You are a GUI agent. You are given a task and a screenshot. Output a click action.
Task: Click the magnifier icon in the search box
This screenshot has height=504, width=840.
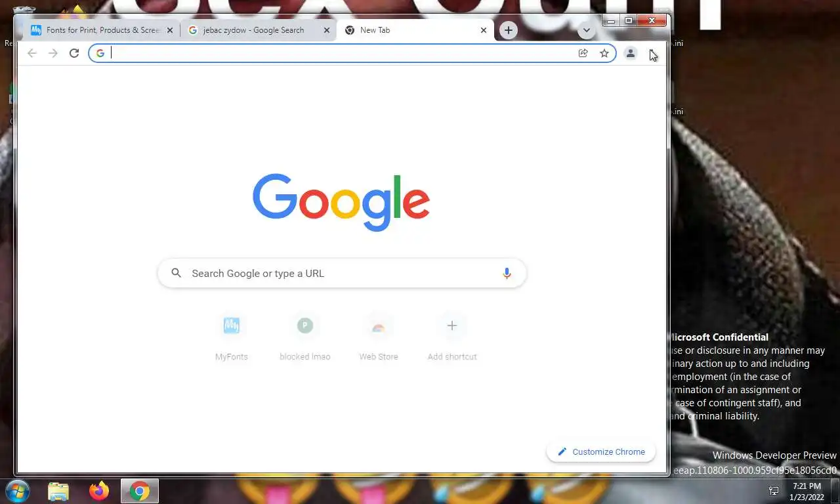coord(176,273)
